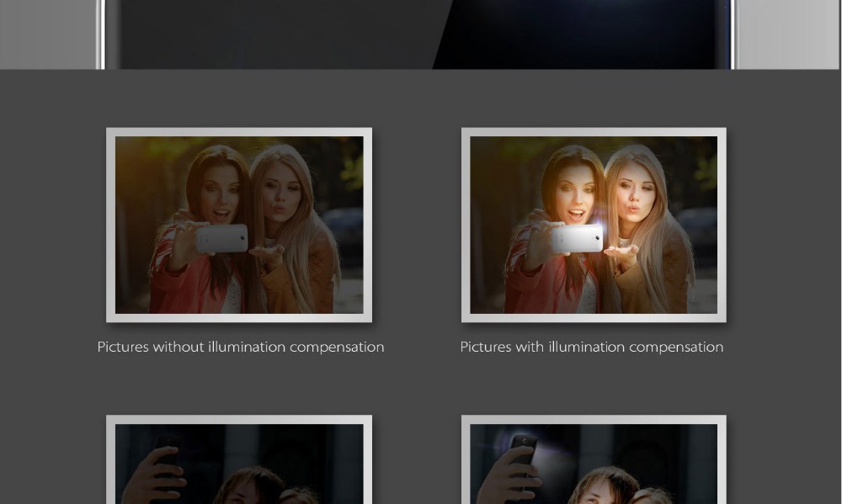Open the bottom-left partially visible photo
842x504 pixels.
tap(239, 463)
